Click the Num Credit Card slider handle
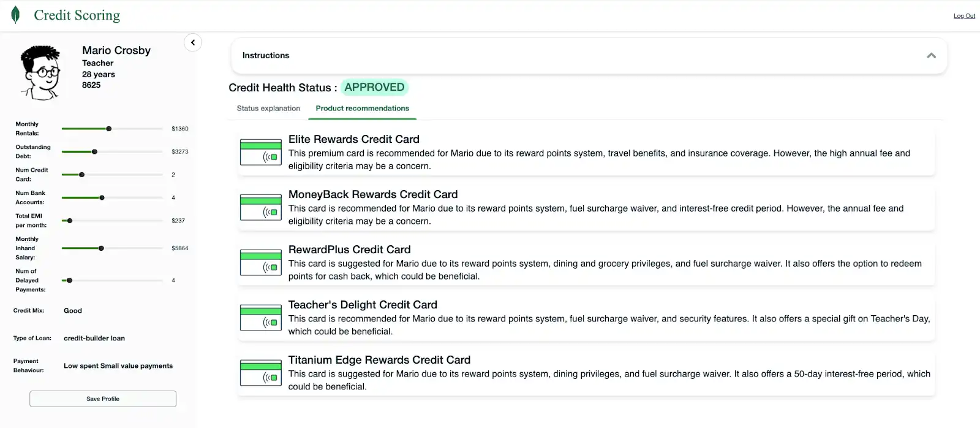980x428 pixels. pos(82,175)
